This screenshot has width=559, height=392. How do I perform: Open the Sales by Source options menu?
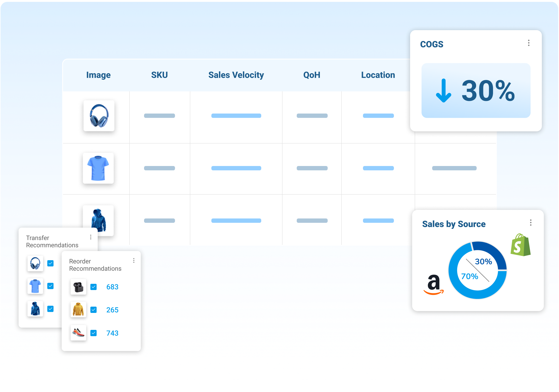530,223
